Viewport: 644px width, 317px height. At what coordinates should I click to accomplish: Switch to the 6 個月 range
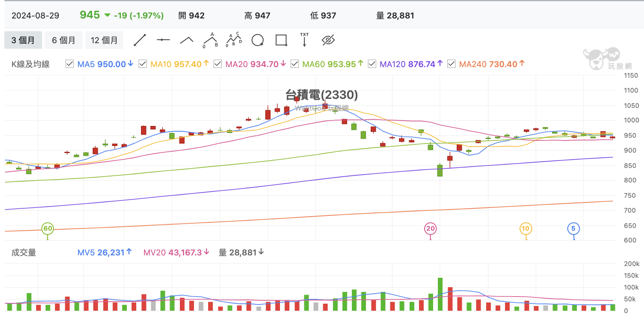64,40
